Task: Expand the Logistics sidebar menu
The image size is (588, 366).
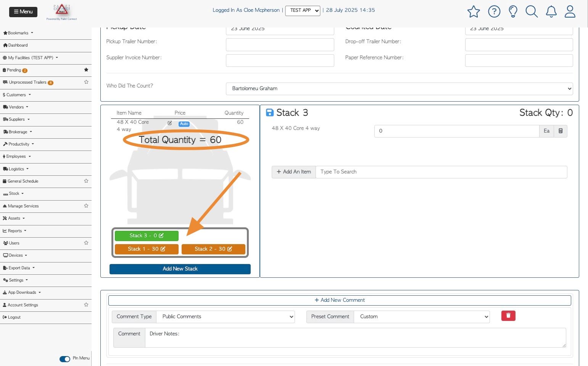Action: tap(16, 169)
